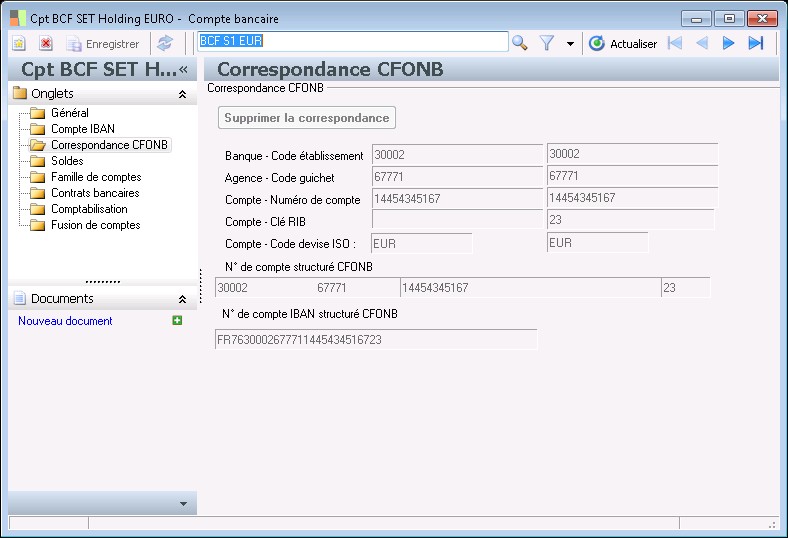The image size is (788, 538).
Task: Open the Général tab item
Action: [x=70, y=113]
